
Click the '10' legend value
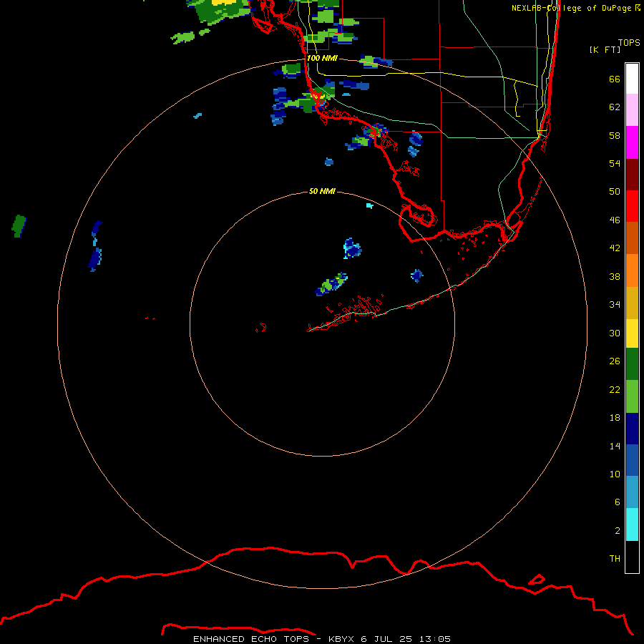coord(615,474)
